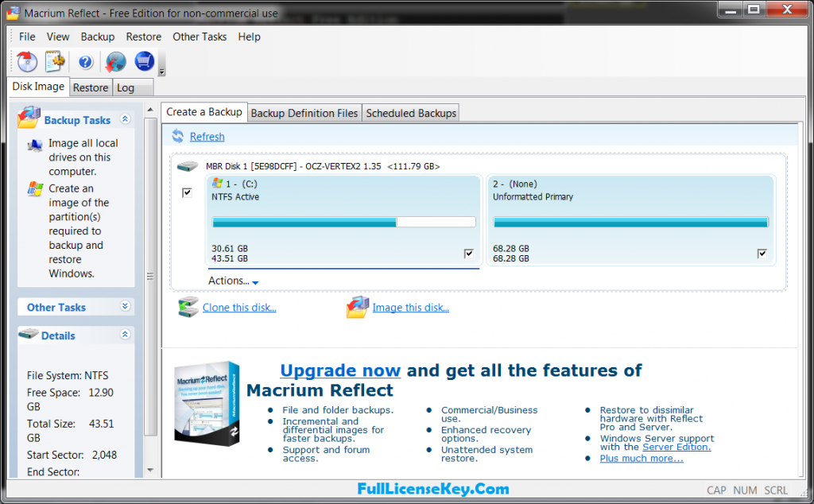Select the 2 - (None) Unformatted Primary partition

point(631,220)
